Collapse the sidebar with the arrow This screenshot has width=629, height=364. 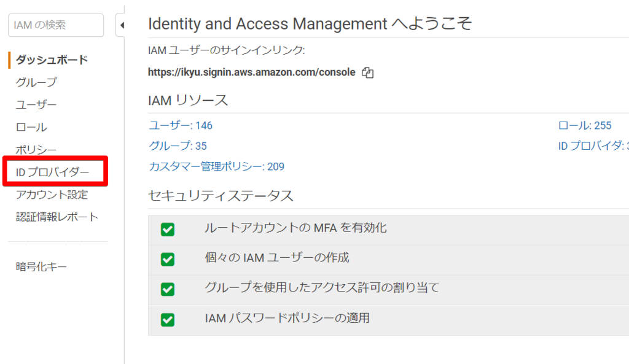click(x=121, y=25)
